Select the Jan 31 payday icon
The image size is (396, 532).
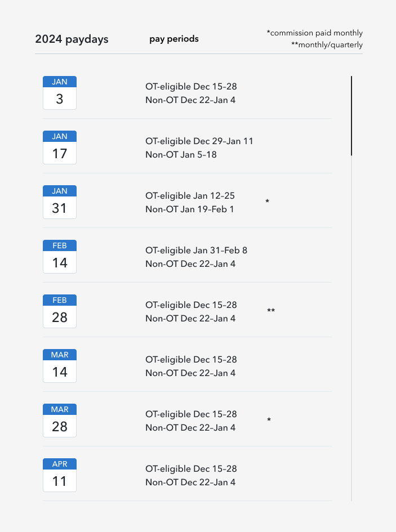tap(60, 202)
